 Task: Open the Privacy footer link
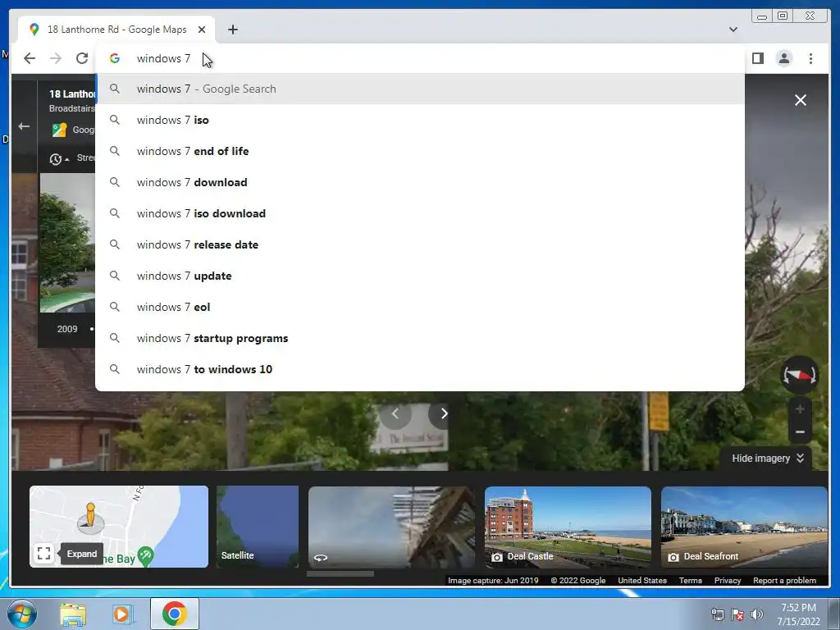(728, 580)
